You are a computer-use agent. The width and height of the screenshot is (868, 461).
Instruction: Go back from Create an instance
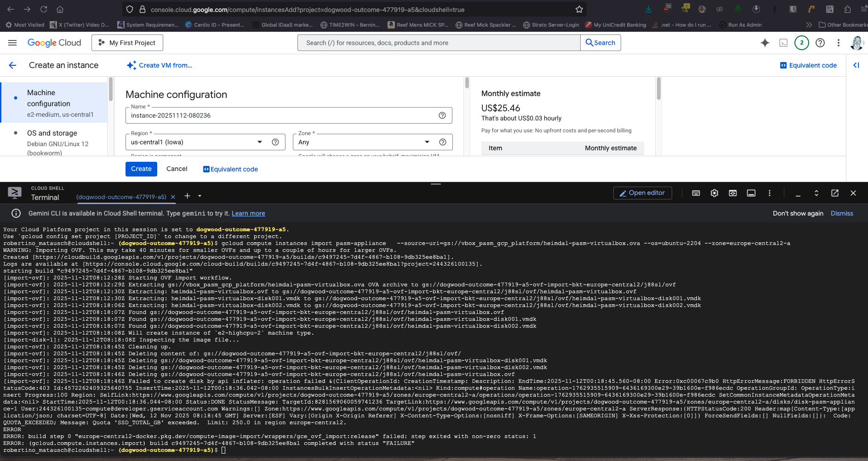click(x=12, y=65)
